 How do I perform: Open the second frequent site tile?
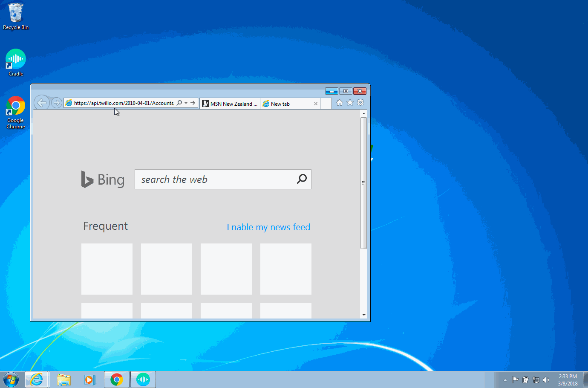[167, 269]
